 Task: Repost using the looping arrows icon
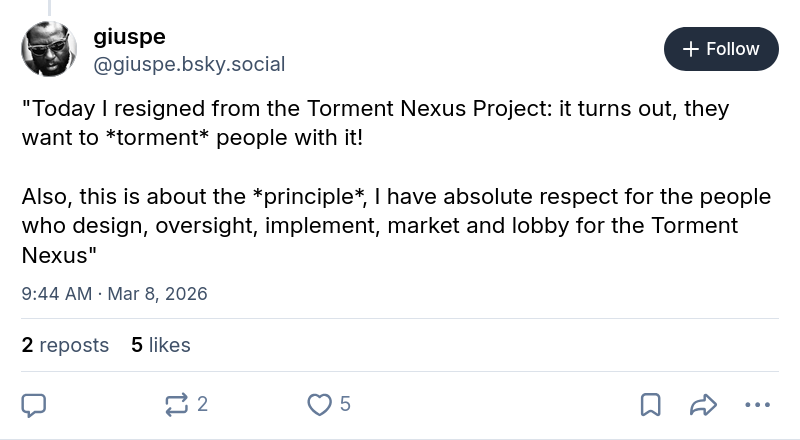click(177, 405)
